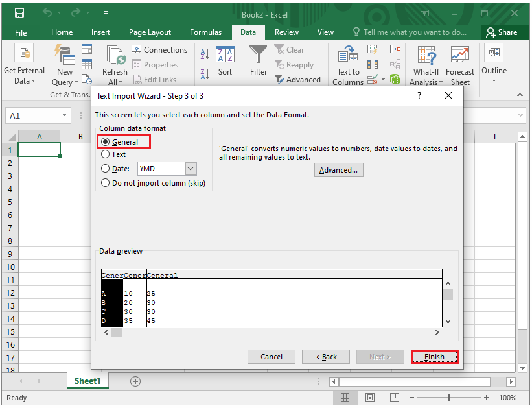Open the YMD date format dropdown
This screenshot has width=532, height=408.
(190, 168)
